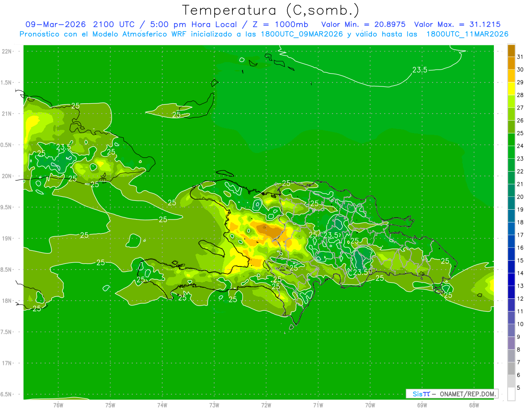The image size is (532, 411).
Task: Click the longitude axis label '71W'
Action: [x=318, y=405]
